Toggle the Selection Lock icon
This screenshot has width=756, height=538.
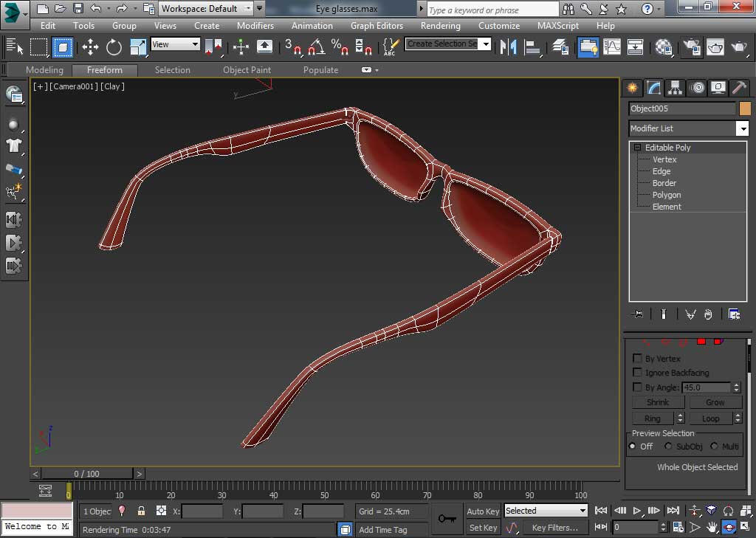click(141, 511)
